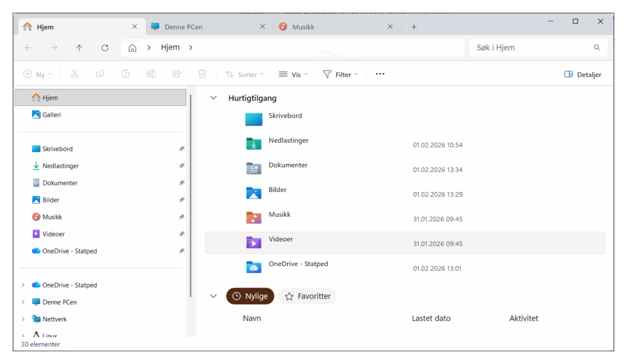Switch to the Denne PCen tab
This screenshot has height=364, width=627.
point(208,27)
